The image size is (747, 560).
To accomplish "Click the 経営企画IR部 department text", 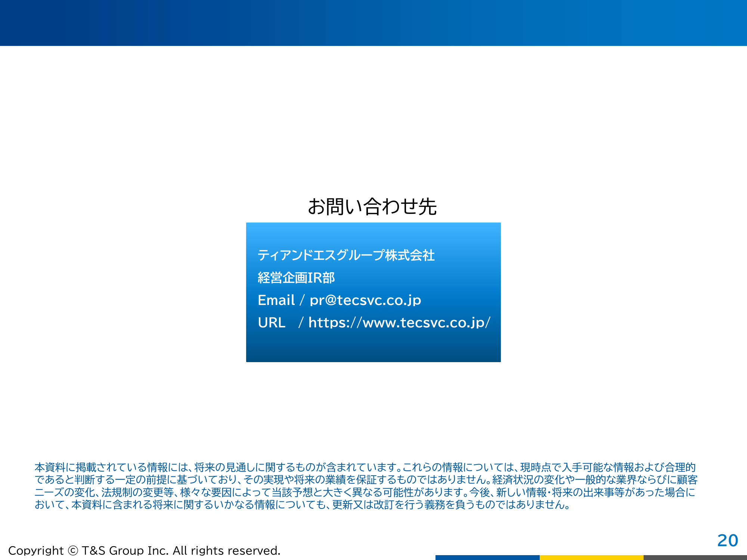I will 296,278.
